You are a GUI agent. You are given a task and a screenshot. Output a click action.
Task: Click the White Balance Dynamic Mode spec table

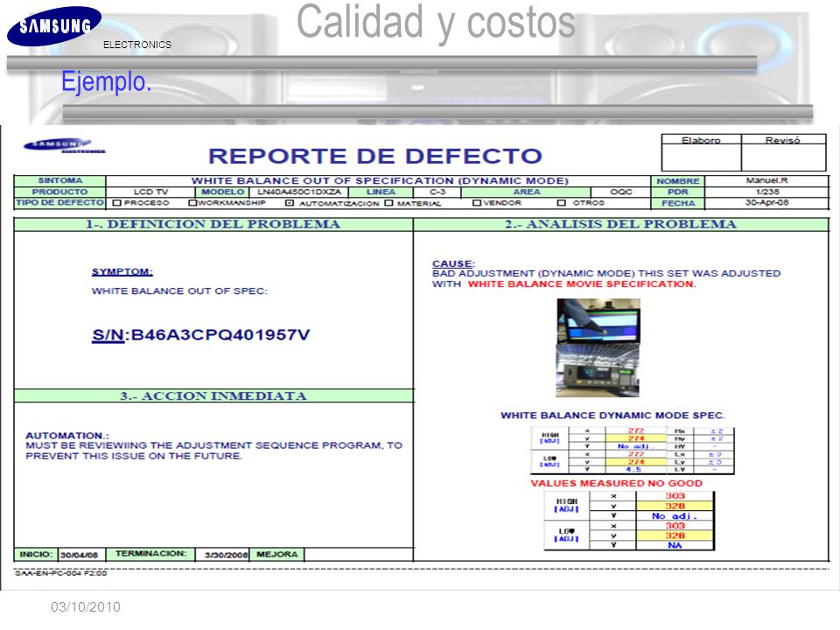tap(632, 451)
